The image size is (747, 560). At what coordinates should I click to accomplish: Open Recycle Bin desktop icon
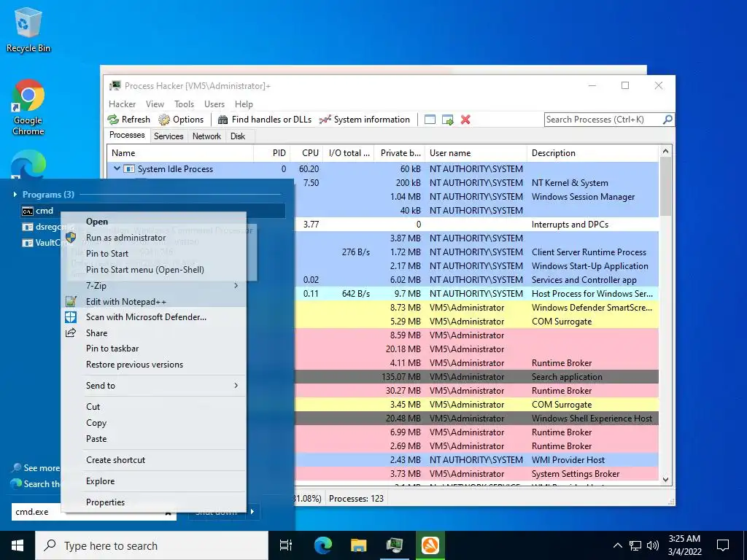(x=28, y=29)
